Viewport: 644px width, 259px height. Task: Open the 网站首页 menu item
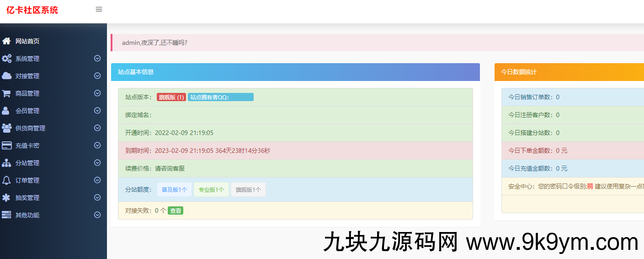tap(27, 41)
